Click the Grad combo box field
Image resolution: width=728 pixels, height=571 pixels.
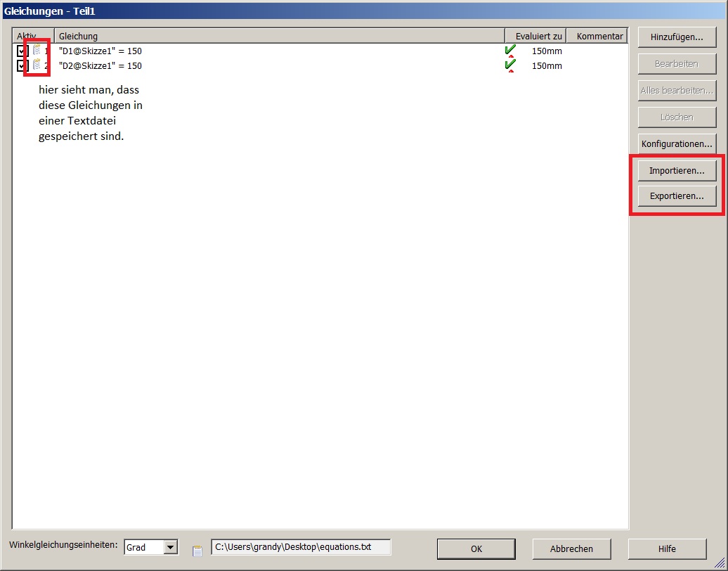tap(151, 547)
